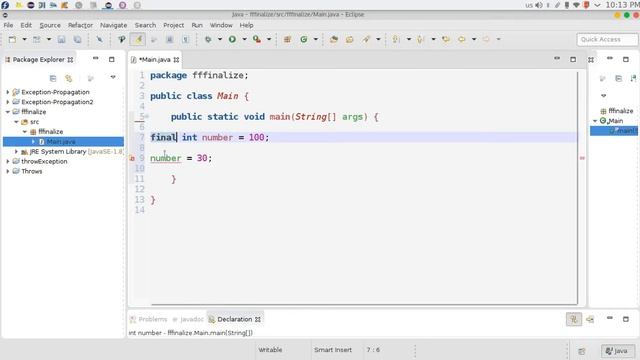Collapse the src folder
640x360 pixels.
click(x=16, y=122)
